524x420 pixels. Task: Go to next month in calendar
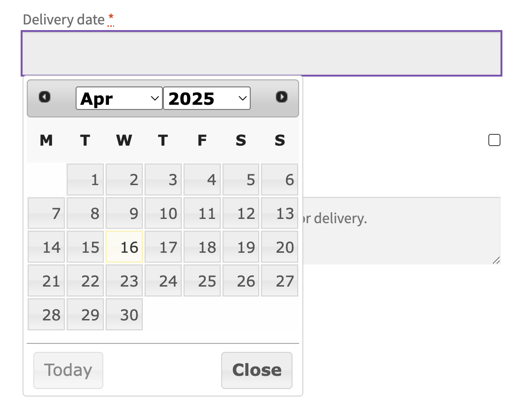tap(281, 97)
